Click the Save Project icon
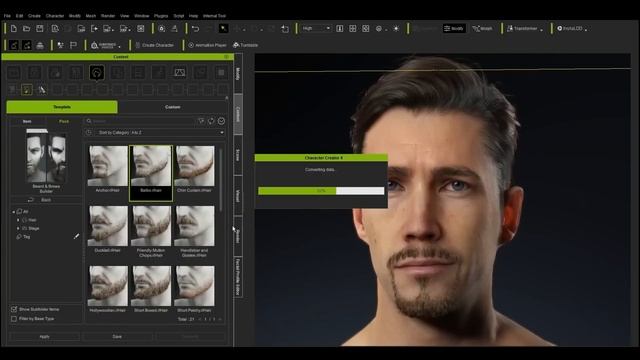 [x=40, y=29]
